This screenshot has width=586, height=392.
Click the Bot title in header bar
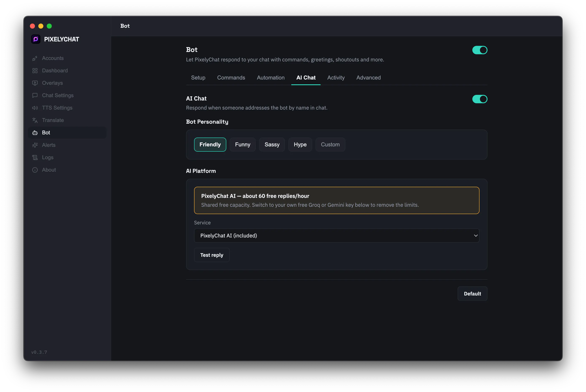[x=125, y=26]
